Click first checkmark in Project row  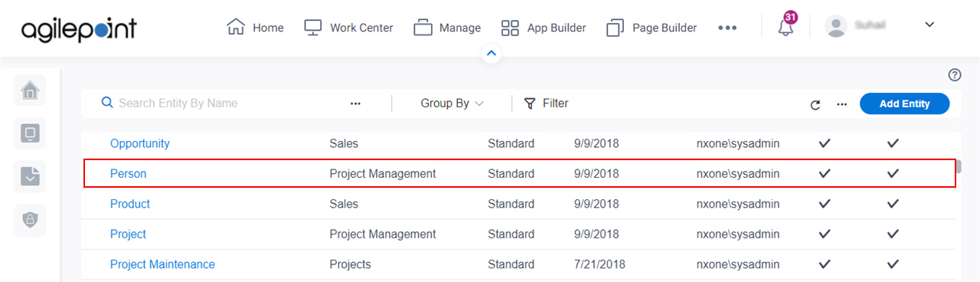tap(825, 234)
